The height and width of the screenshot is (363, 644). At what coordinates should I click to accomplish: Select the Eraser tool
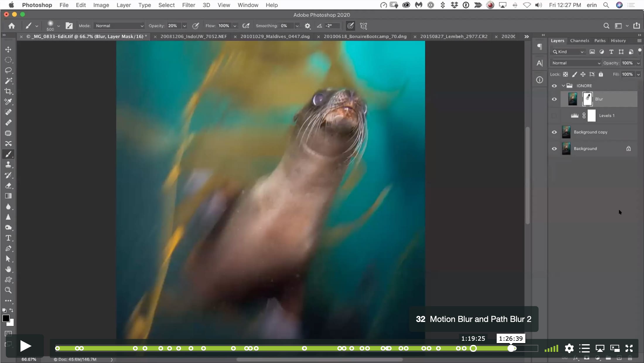[8, 186]
